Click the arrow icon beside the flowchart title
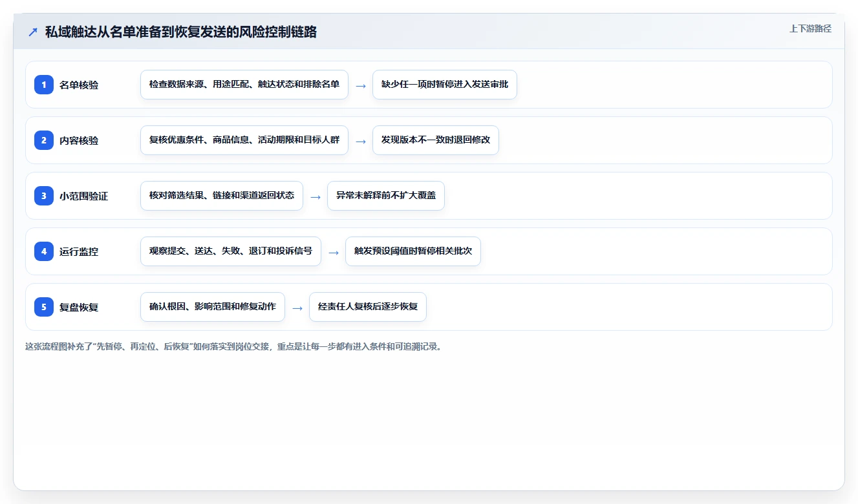The image size is (858, 504). point(33,32)
